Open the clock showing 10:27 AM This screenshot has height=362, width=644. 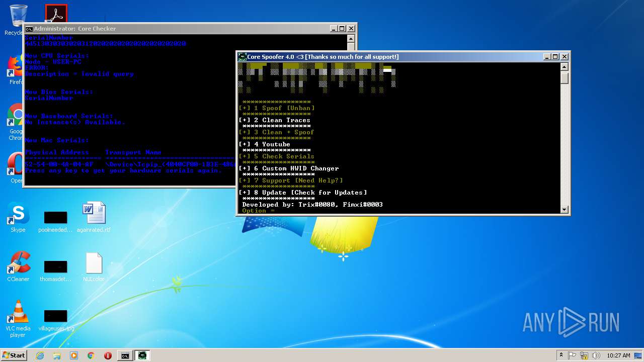click(618, 355)
